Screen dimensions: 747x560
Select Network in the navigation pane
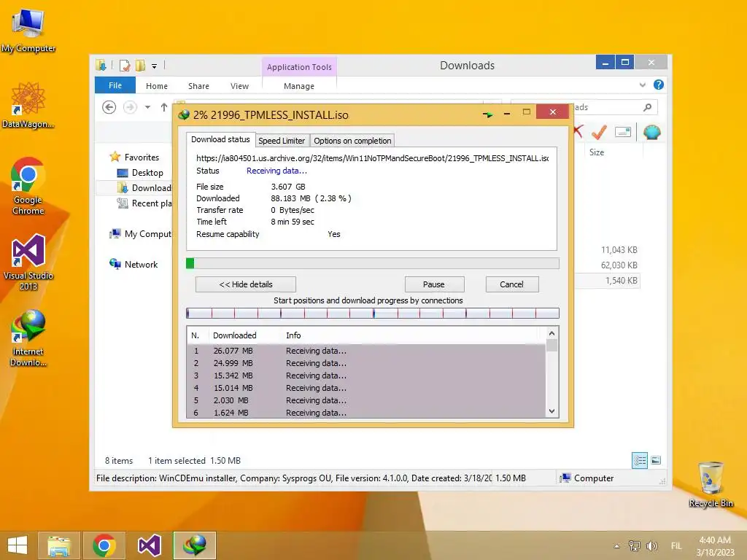pos(141,264)
